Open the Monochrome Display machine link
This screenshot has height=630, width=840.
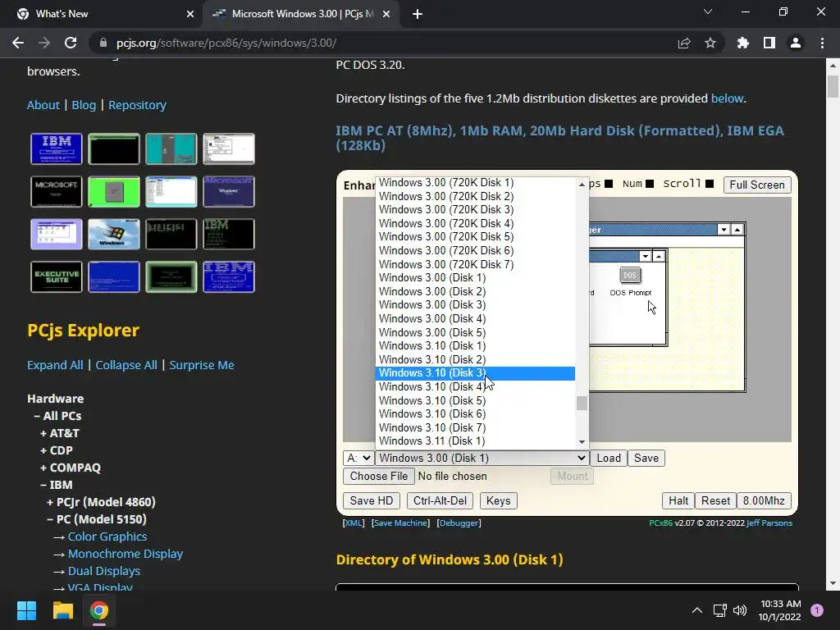pyautogui.click(x=126, y=554)
